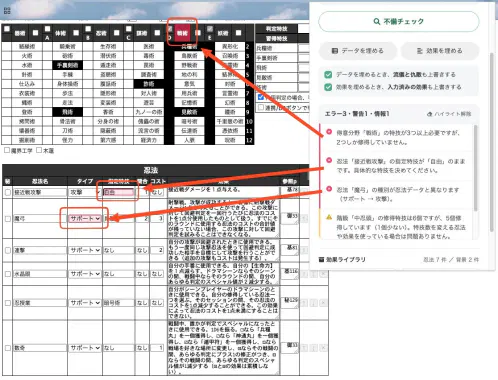Select the 仕込み skill cell

(x=27, y=84)
